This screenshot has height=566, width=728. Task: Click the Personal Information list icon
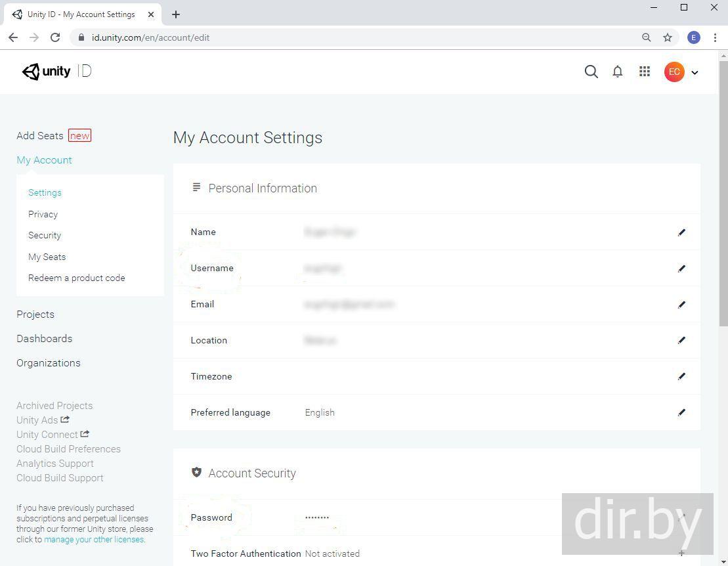coord(196,187)
